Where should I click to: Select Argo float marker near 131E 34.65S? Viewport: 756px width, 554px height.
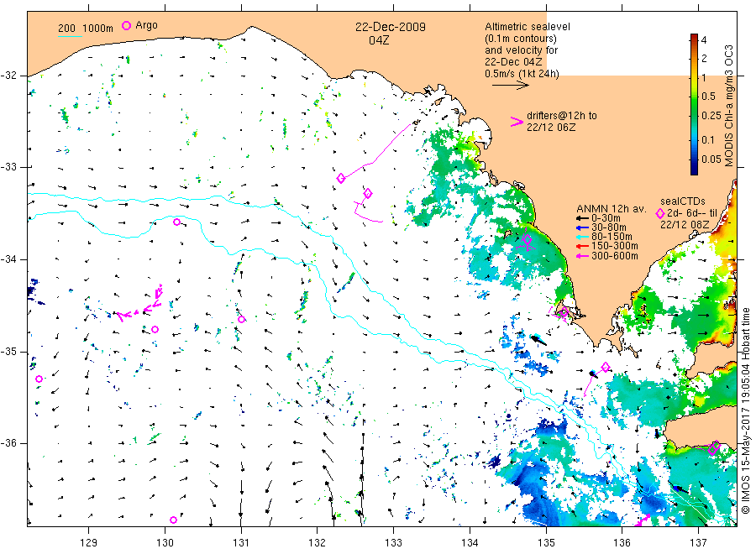coord(242,320)
